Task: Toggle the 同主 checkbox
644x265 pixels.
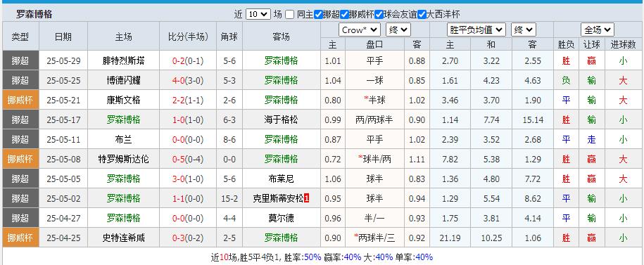Action: click(290, 15)
